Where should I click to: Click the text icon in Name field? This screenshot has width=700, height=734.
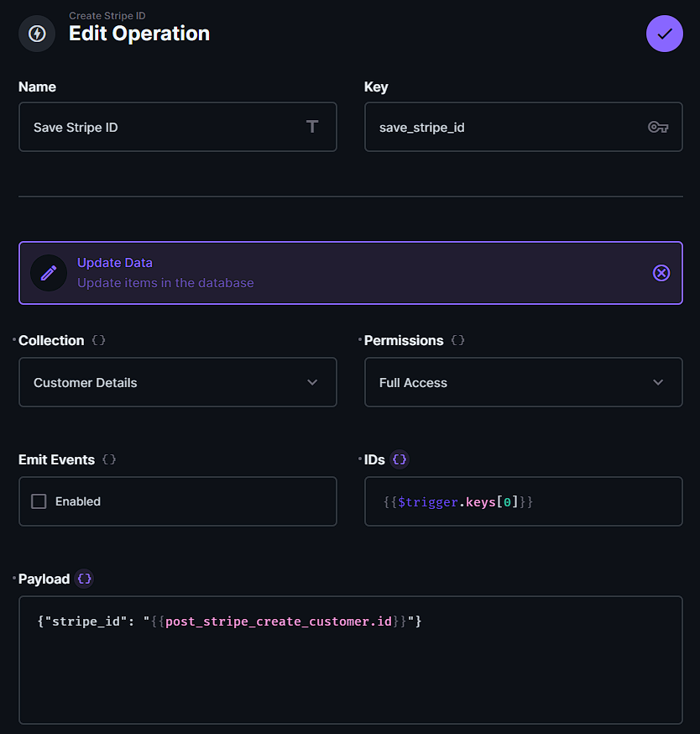[312, 127]
